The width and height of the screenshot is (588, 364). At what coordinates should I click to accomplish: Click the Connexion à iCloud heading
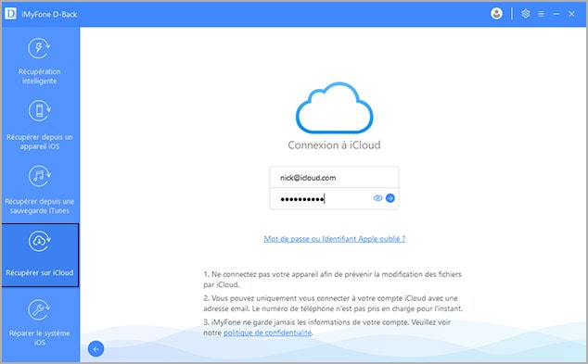click(x=334, y=144)
